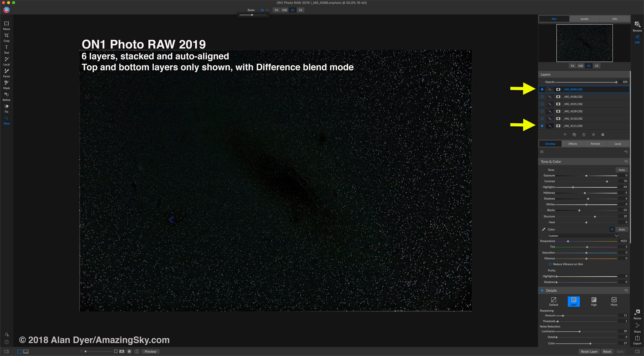
Task: Click the Exposure slider handle
Action: (x=586, y=176)
